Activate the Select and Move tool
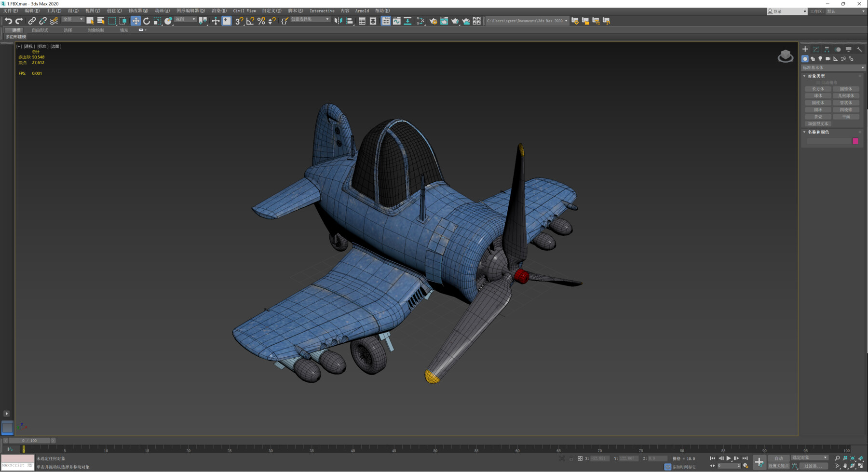This screenshot has height=472, width=868. pyautogui.click(x=136, y=21)
